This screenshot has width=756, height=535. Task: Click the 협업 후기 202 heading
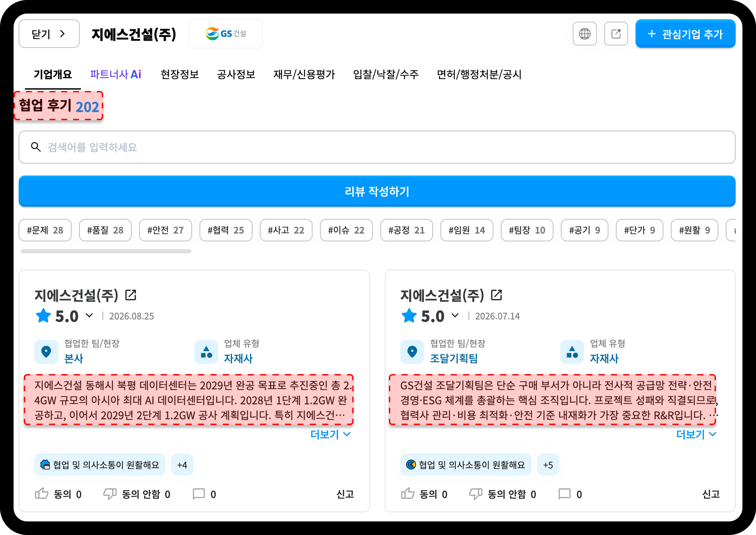point(59,106)
